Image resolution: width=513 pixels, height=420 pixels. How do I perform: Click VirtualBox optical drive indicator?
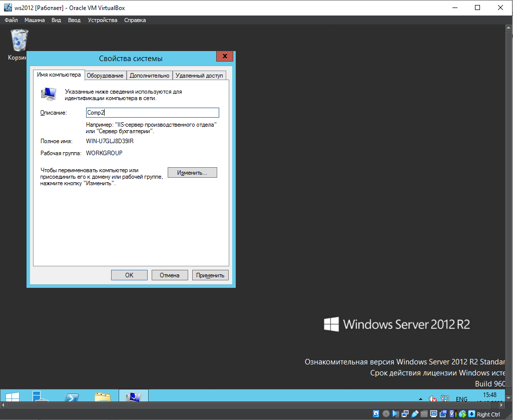click(x=386, y=414)
